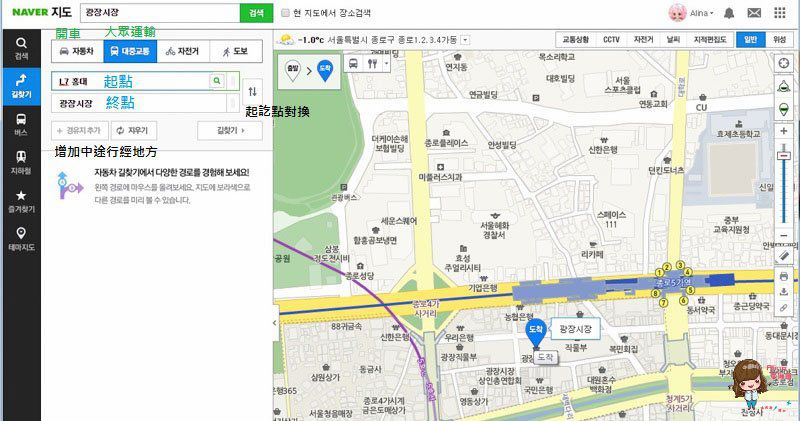Open the 즐겨찾기 favorites star in sidebar
The image size is (800, 421).
tap(21, 201)
